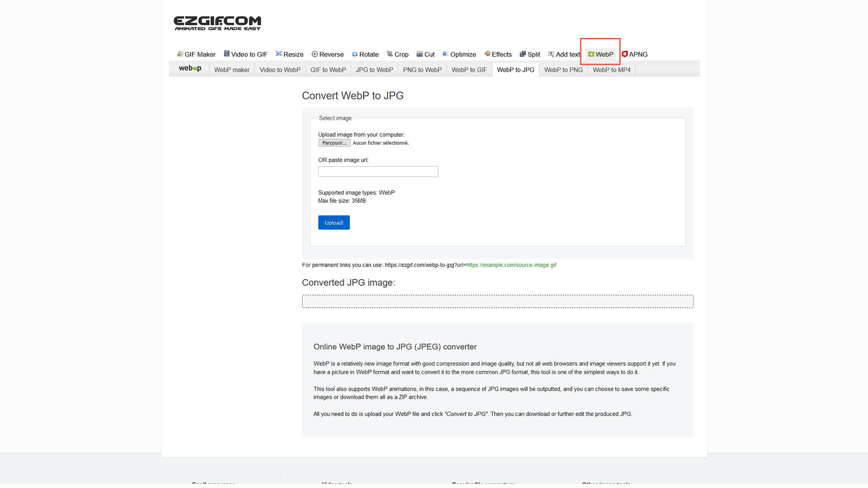
Task: Switch to the WebP to MP4 tab
Action: point(612,70)
